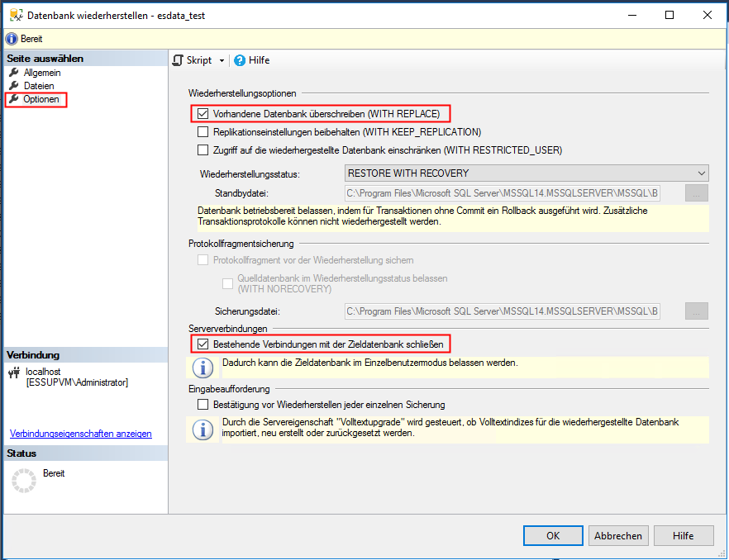The image size is (729, 560).
Task: Open Verbindungseigenschaften anzeigen link
Action: point(80,434)
